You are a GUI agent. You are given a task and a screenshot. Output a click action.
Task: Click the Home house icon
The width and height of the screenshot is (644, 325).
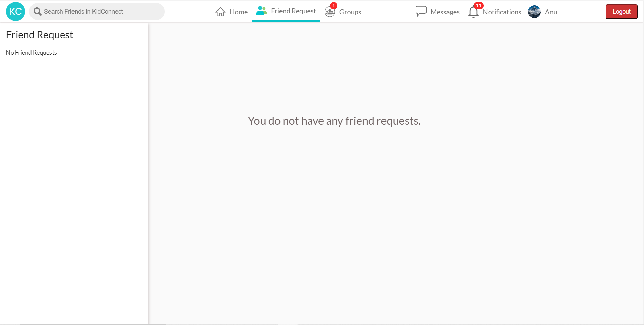220,12
